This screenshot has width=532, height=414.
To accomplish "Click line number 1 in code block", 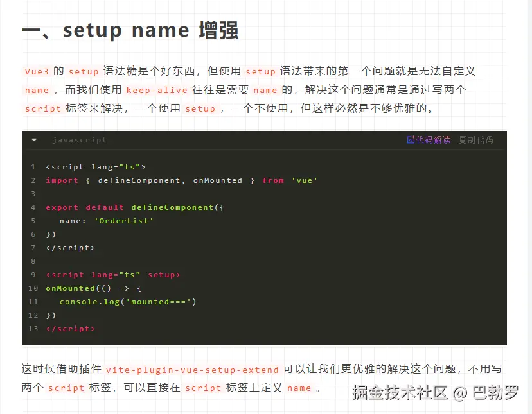I will 33,167.
